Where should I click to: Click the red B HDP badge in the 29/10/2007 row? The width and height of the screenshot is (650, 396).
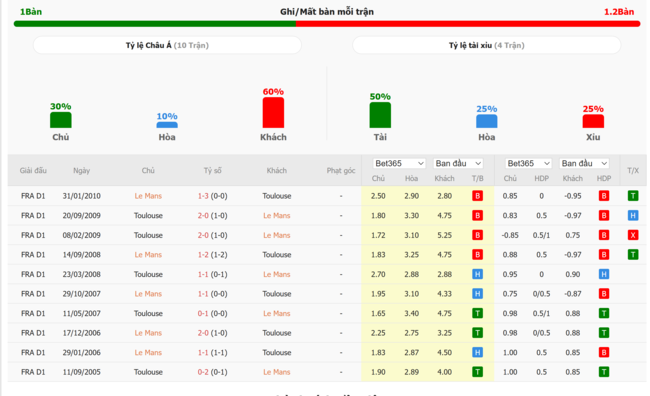pyautogui.click(x=604, y=294)
